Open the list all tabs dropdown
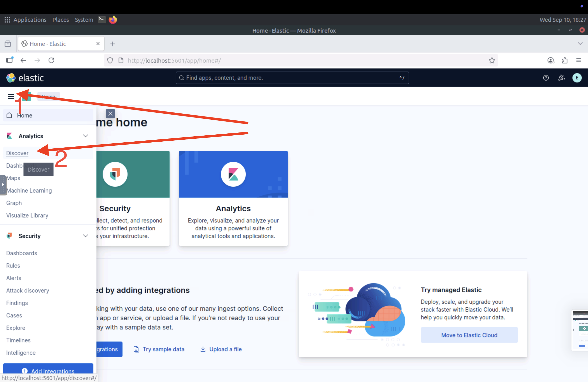This screenshot has width=588, height=382. (x=580, y=44)
